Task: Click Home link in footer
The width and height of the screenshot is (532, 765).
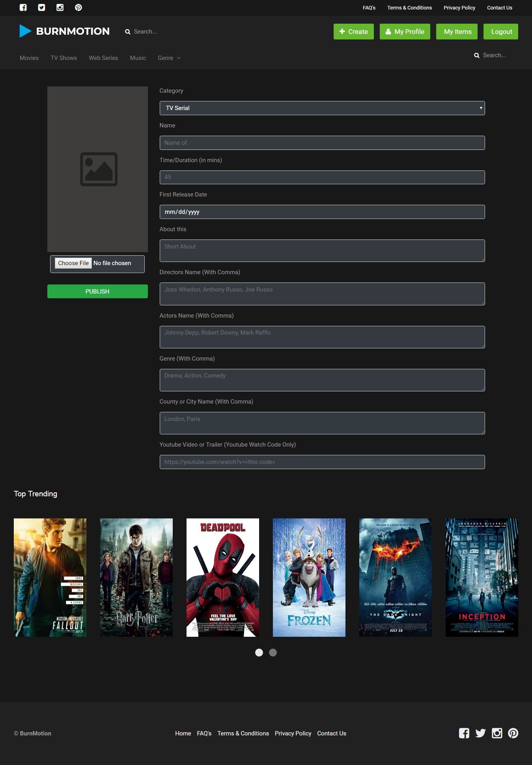Action: click(183, 733)
